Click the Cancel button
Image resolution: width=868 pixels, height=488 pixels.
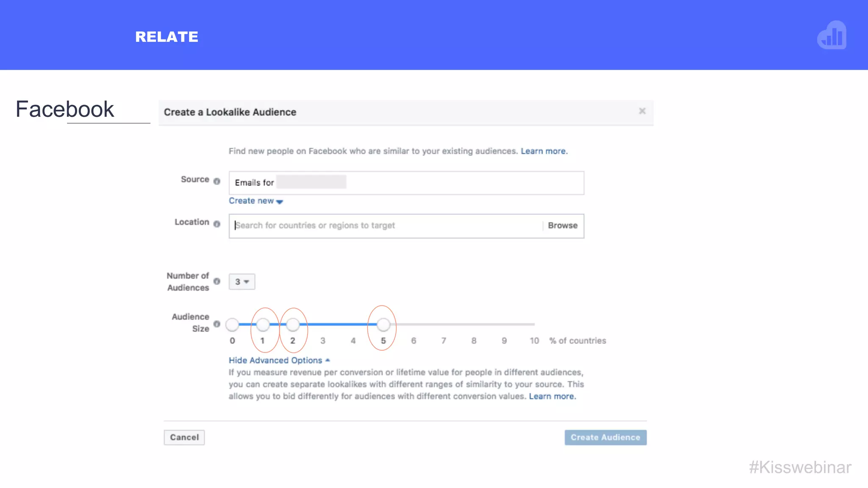[x=184, y=438]
